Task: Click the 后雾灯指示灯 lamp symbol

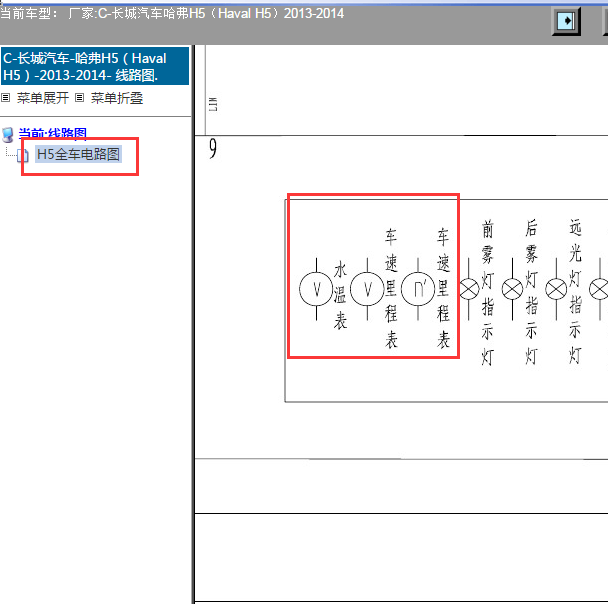Action: pyautogui.click(x=513, y=289)
